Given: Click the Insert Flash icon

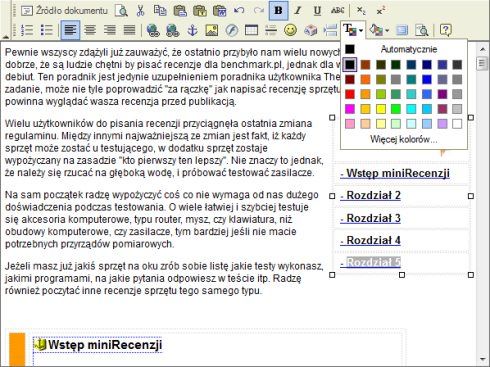Looking at the screenshot, I should (x=232, y=30).
